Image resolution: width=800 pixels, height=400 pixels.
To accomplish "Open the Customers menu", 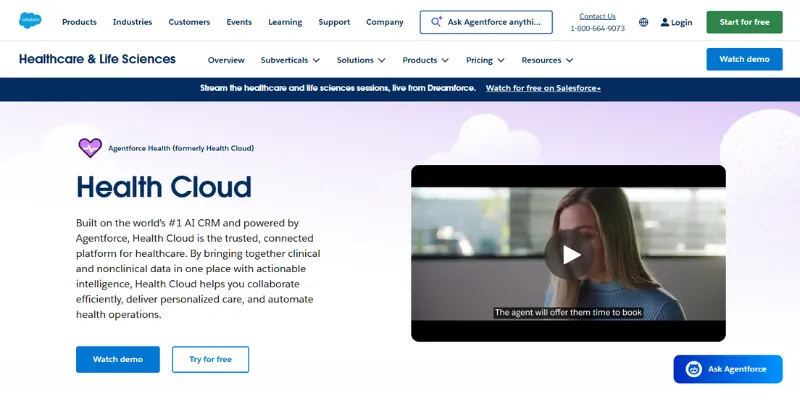I will [189, 22].
